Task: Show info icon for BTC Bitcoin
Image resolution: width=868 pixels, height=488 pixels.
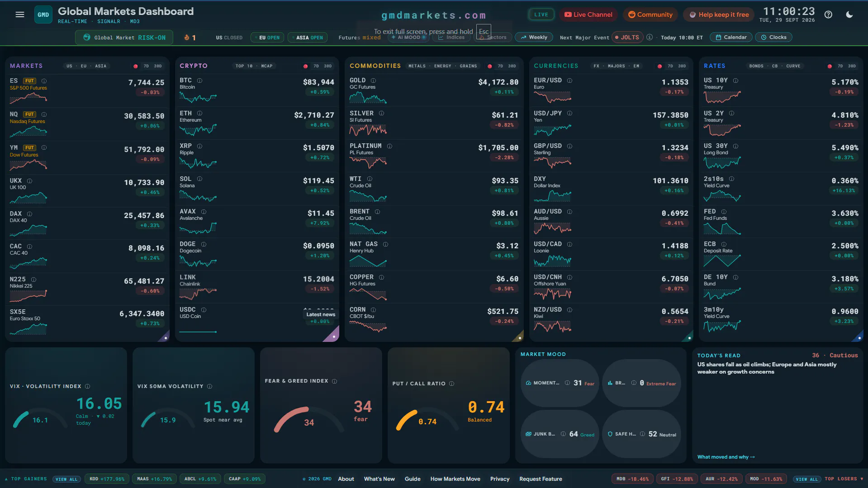Action: coord(199,81)
